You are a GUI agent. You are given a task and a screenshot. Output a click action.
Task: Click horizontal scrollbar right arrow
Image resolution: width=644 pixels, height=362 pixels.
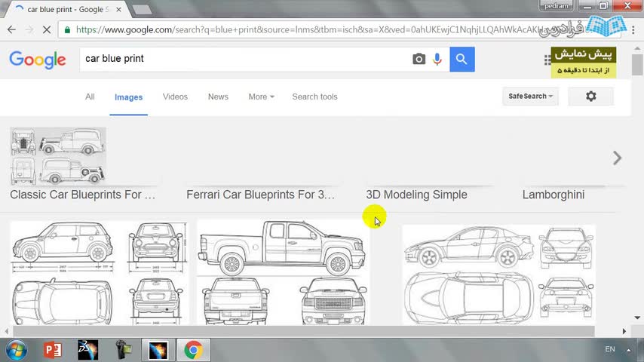[624, 331]
